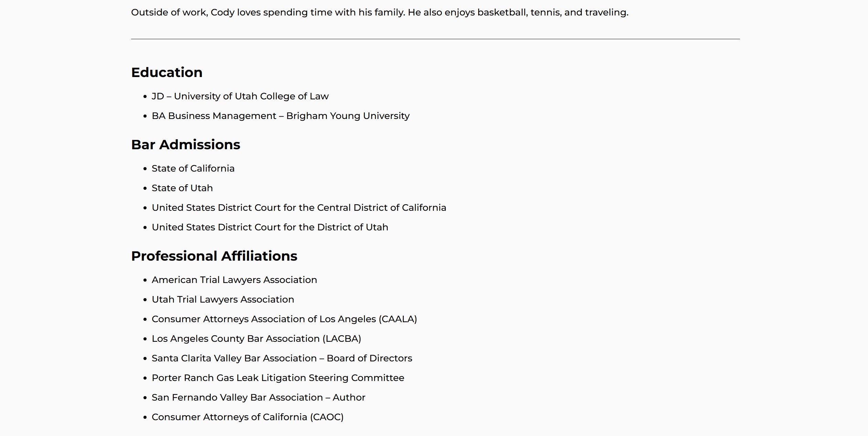Screen dimensions: 868x436
Task: Click the word Cody in top paragraph
Action: [222, 12]
